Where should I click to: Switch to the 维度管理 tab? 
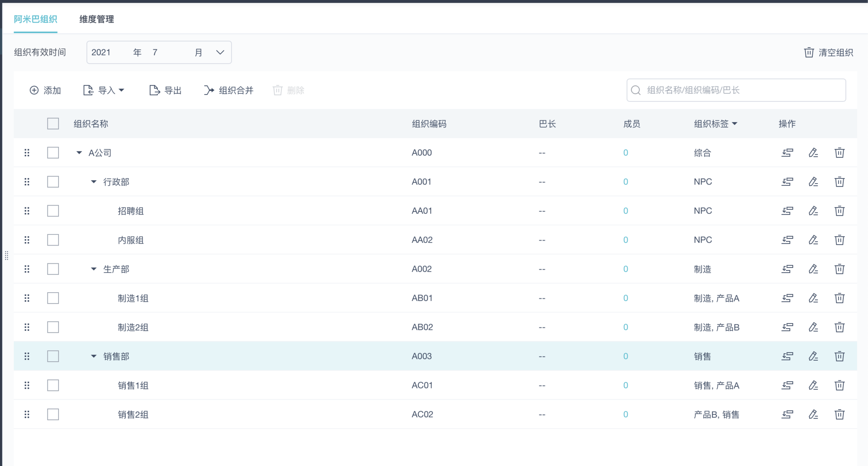point(97,19)
